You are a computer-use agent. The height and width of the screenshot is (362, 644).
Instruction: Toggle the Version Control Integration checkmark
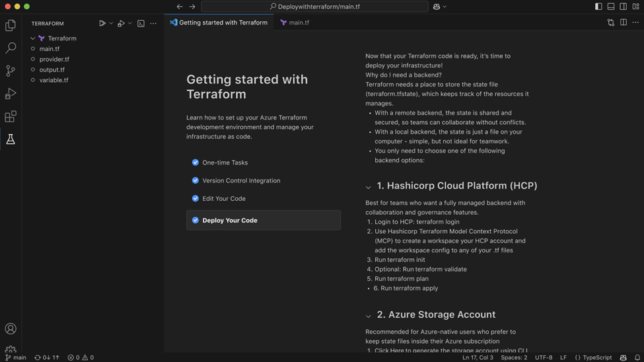196,180
